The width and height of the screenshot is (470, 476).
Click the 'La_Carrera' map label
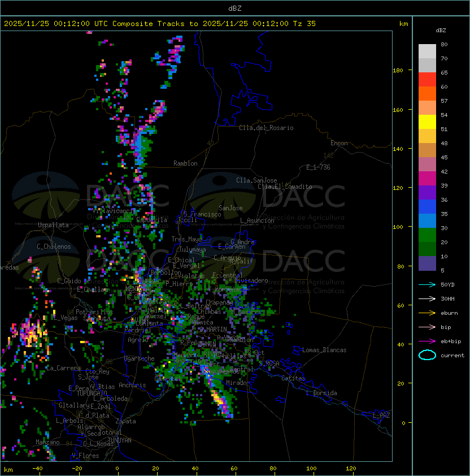click(63, 368)
